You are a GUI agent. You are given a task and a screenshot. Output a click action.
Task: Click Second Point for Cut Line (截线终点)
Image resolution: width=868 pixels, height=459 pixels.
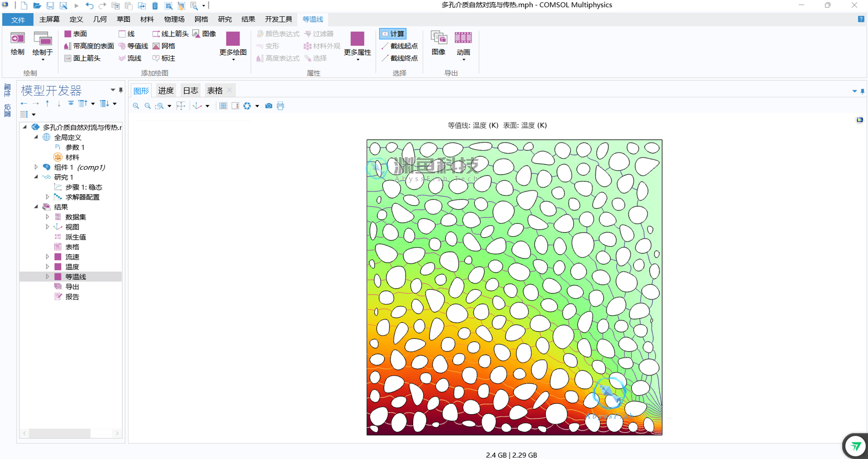[x=399, y=58]
